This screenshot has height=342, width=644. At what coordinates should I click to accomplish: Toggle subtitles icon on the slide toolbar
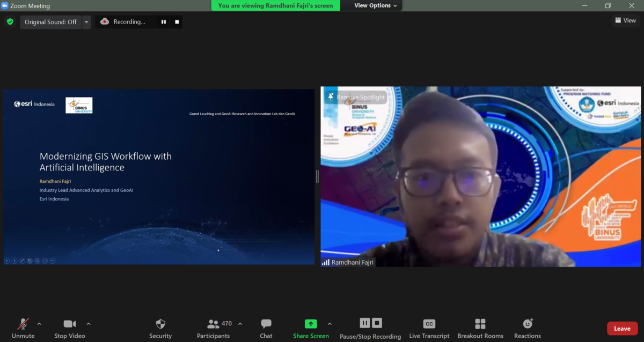[45, 261]
